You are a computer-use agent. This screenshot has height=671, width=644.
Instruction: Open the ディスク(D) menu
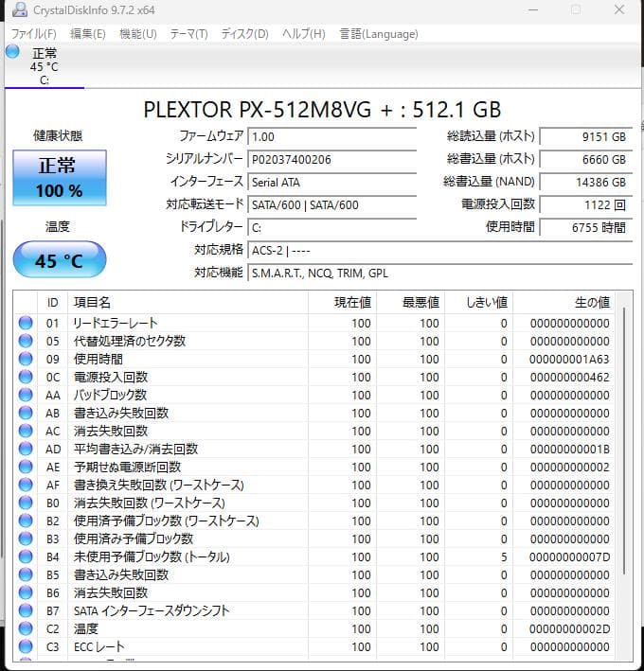244,34
